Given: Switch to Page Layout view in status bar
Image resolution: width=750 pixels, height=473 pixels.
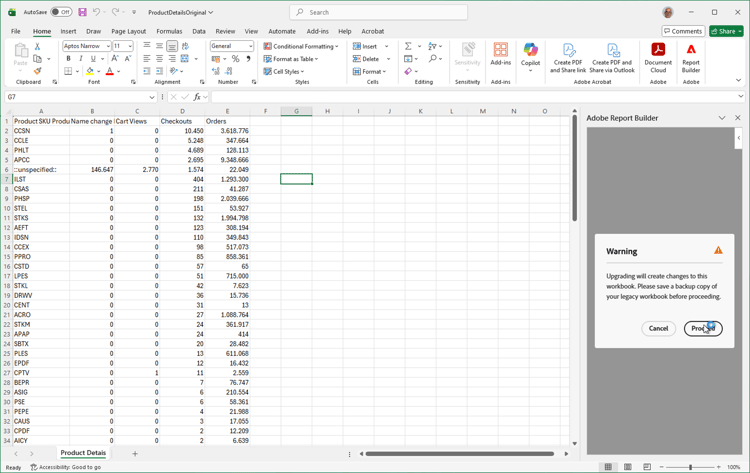Looking at the screenshot, I should (x=628, y=467).
